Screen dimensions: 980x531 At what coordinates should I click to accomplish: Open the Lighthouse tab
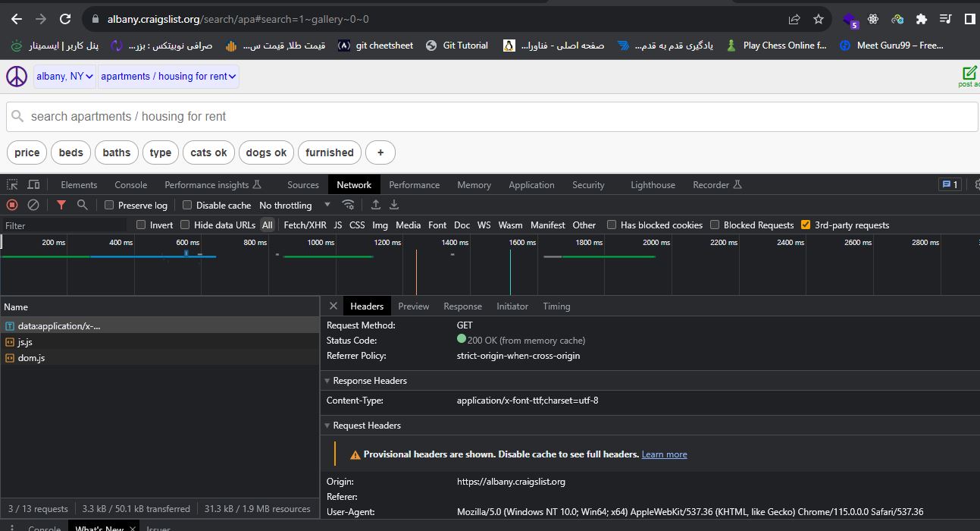point(653,184)
